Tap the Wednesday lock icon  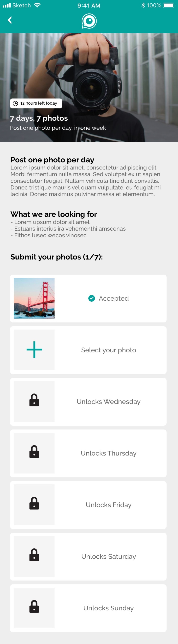coord(34,400)
